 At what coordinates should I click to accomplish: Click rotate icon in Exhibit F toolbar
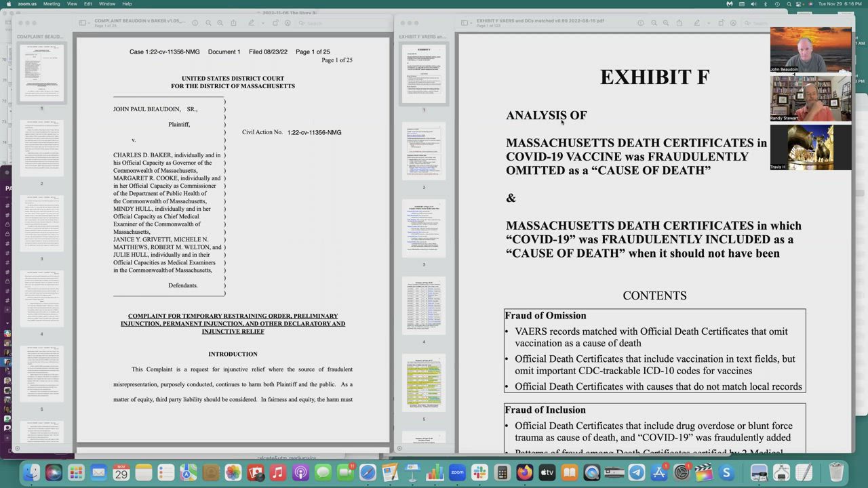[x=721, y=23]
